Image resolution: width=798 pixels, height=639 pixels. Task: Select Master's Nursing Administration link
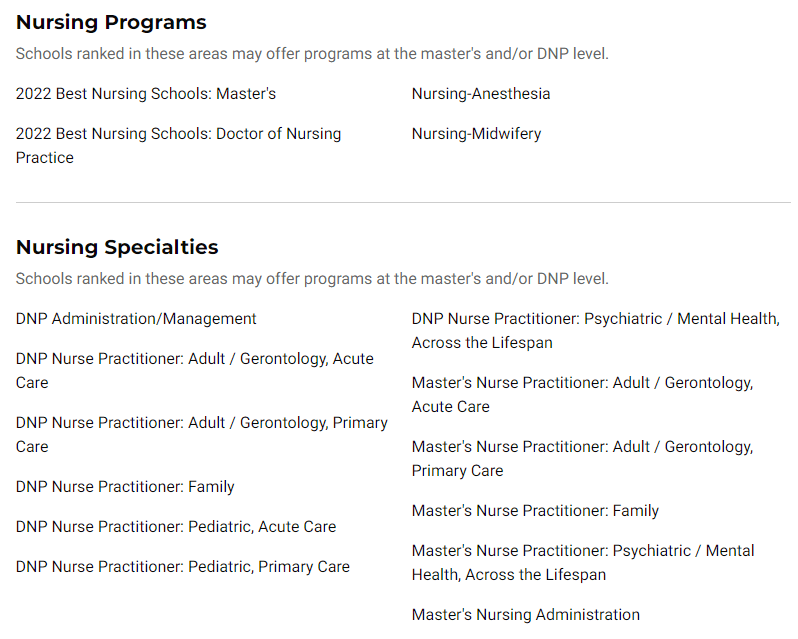526,615
